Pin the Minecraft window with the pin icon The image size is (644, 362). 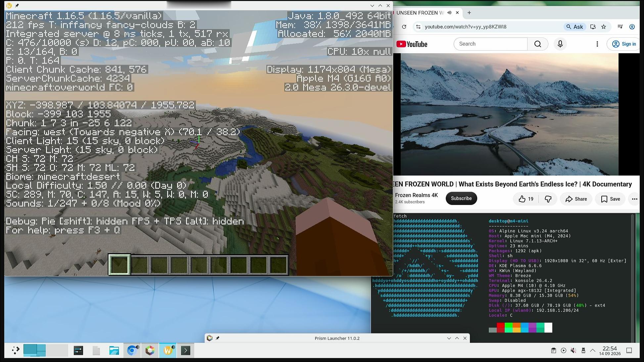click(x=17, y=6)
